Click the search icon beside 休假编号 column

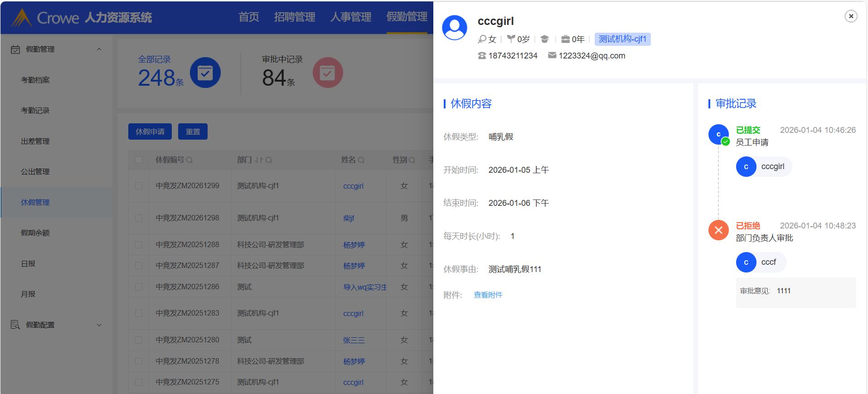189,160
